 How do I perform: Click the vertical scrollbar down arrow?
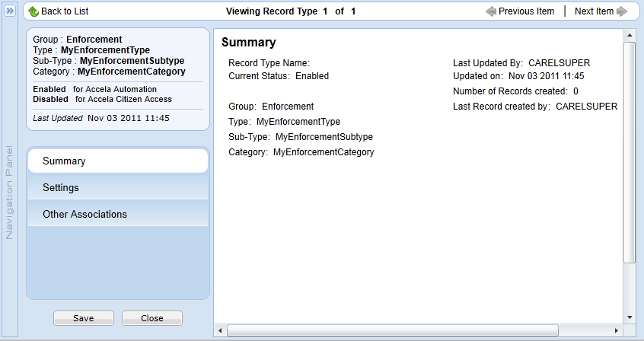click(x=630, y=317)
